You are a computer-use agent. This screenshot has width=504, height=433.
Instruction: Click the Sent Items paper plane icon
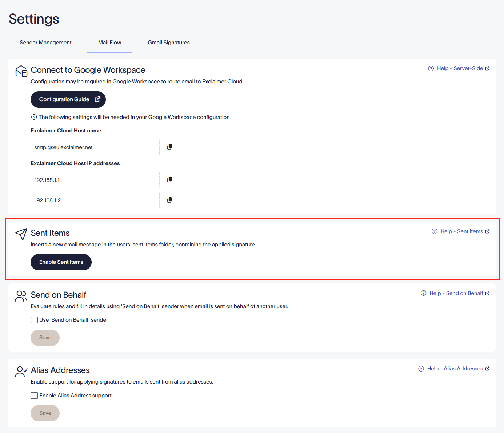click(x=21, y=234)
